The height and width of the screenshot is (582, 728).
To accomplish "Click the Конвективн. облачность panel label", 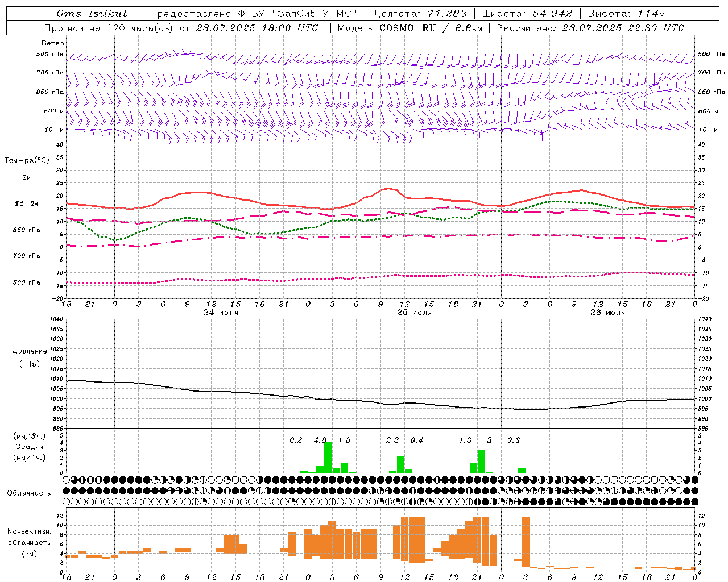I will point(29,537).
